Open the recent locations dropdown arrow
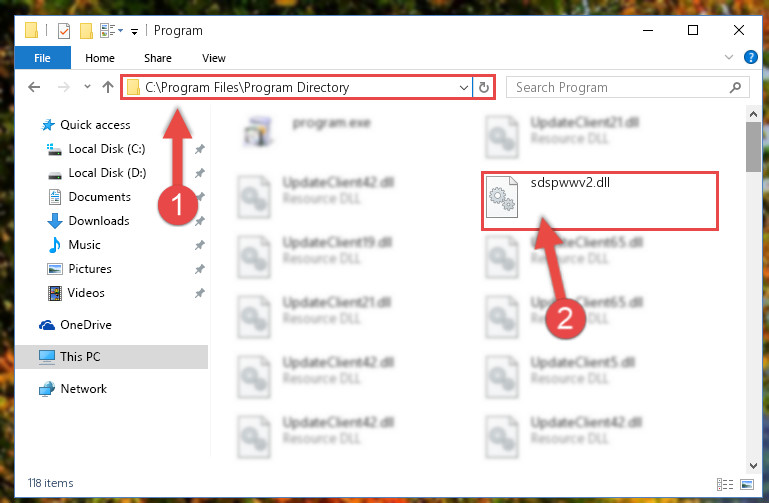The image size is (769, 503). point(87,87)
